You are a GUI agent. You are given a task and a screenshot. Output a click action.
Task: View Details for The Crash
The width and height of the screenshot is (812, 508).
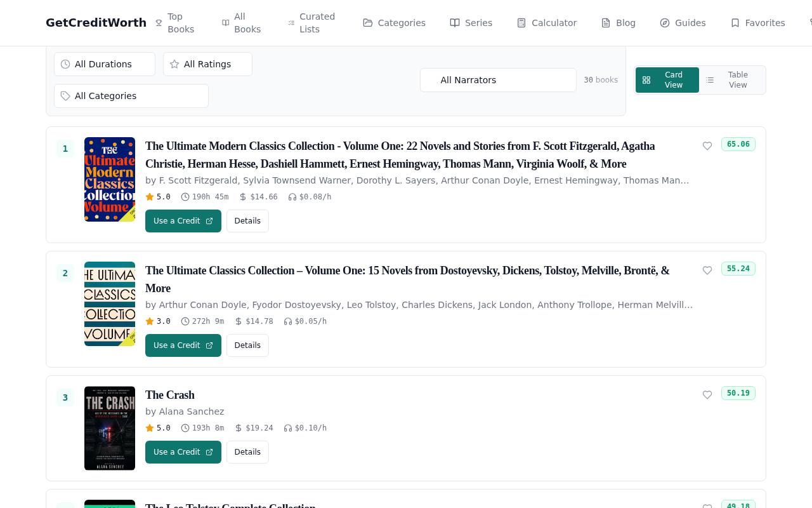(247, 452)
